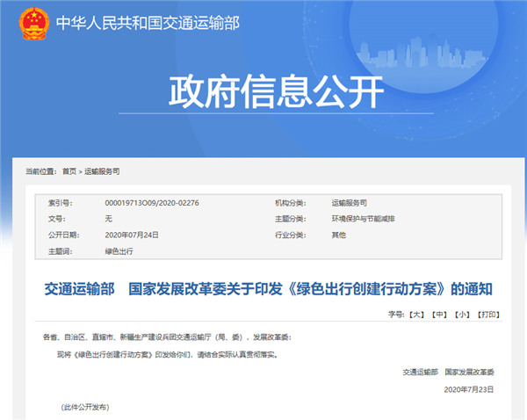Click the signature 交通运输部 国家发展改革委

[448, 373]
